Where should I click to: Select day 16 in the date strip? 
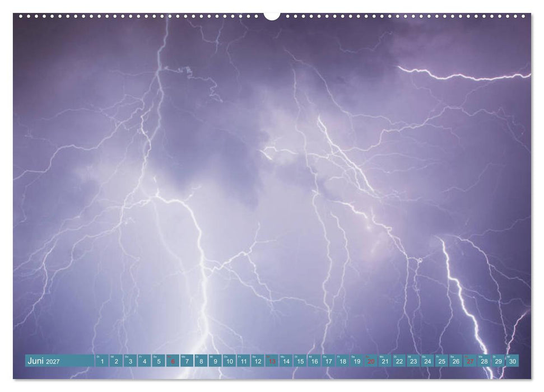314,361
